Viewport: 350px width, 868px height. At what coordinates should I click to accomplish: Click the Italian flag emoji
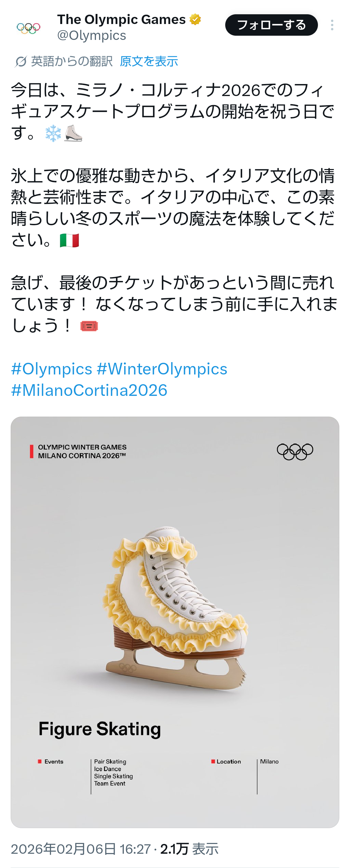[69, 240]
